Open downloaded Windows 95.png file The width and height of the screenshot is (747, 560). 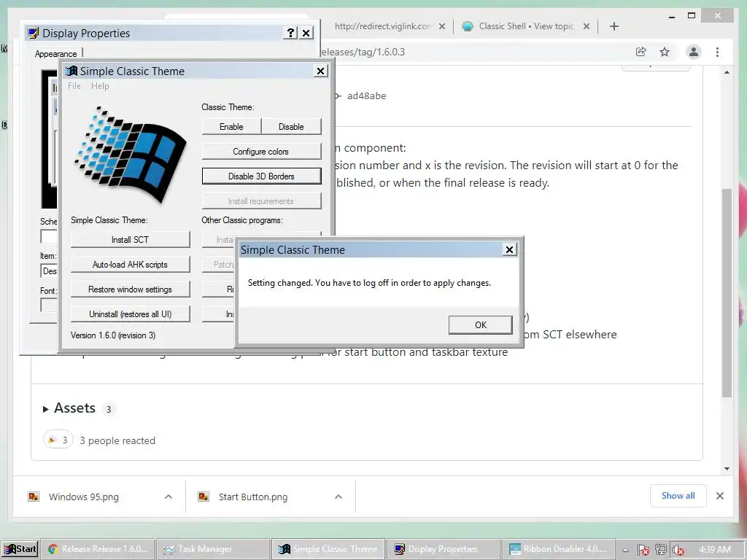(83, 497)
